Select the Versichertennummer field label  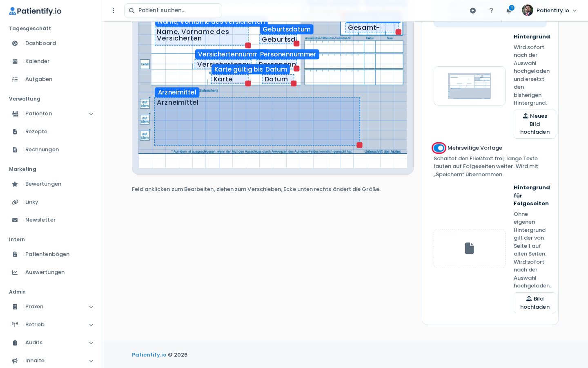pyautogui.click(x=226, y=54)
